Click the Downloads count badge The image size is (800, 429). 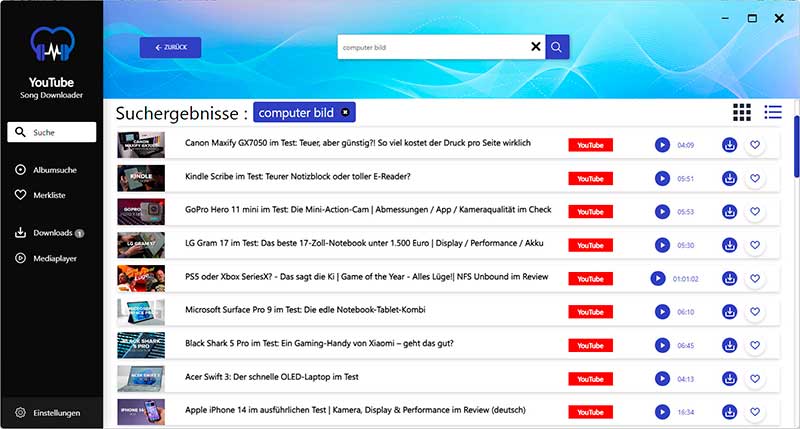point(79,233)
